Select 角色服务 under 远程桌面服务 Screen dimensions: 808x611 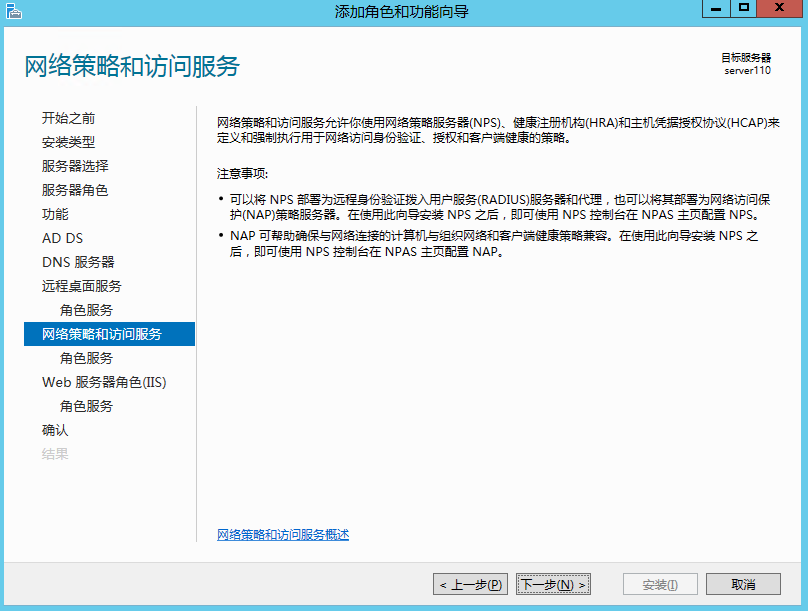point(86,310)
